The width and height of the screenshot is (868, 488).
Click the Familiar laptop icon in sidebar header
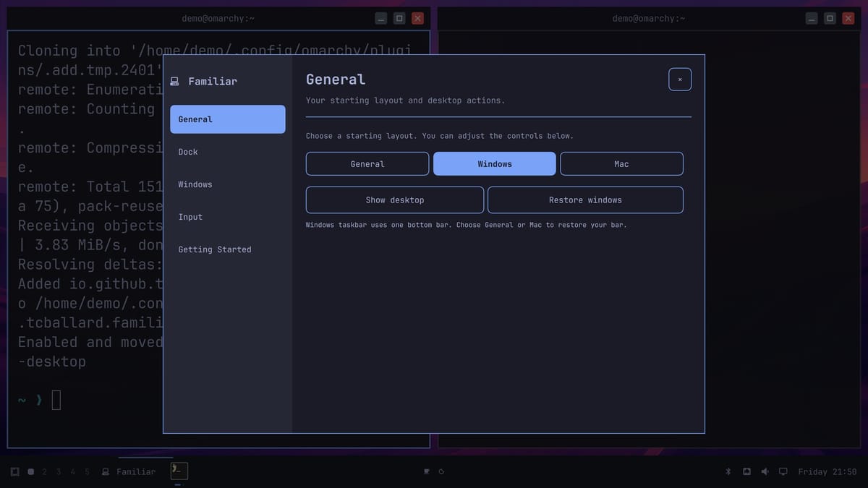pos(174,82)
